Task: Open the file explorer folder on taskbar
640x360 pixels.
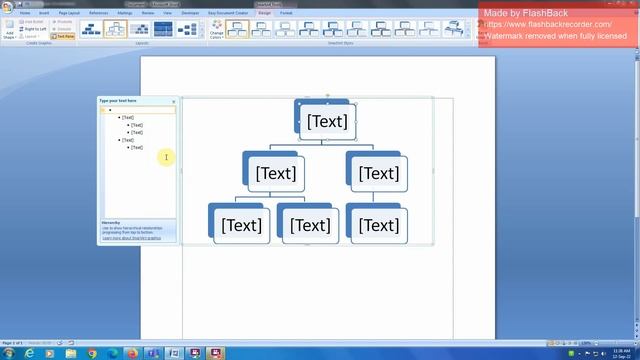Action: point(71,353)
